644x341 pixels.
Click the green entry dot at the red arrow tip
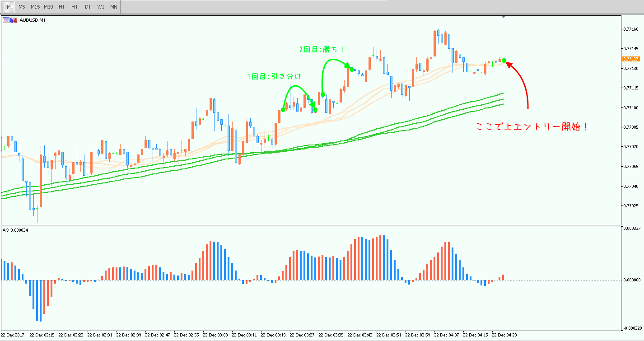tap(504, 61)
